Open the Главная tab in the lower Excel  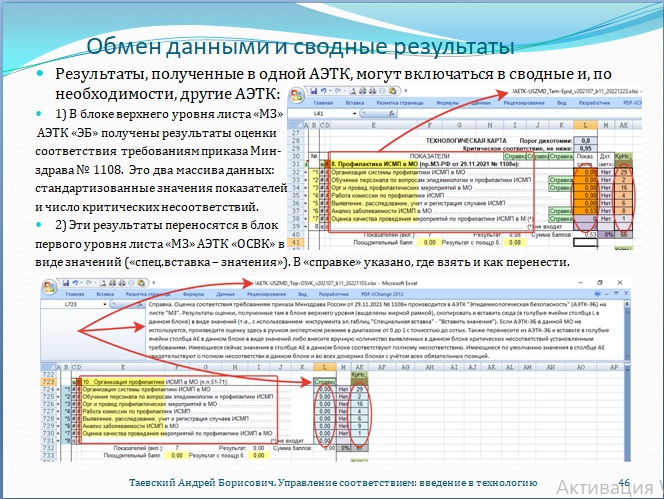75,294
